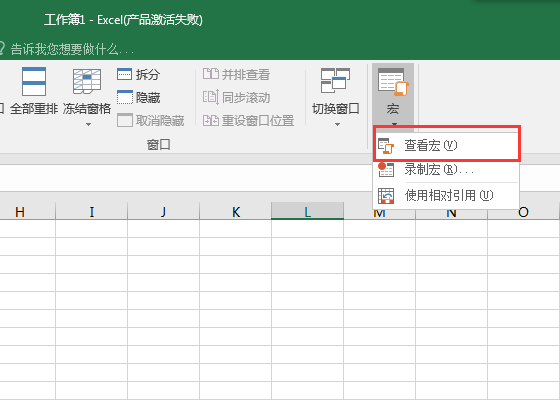Select column L header
The height and width of the screenshot is (400, 560).
click(307, 211)
